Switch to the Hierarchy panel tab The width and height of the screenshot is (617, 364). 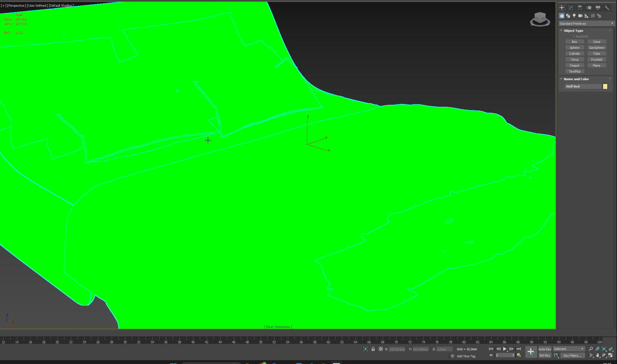[580, 8]
